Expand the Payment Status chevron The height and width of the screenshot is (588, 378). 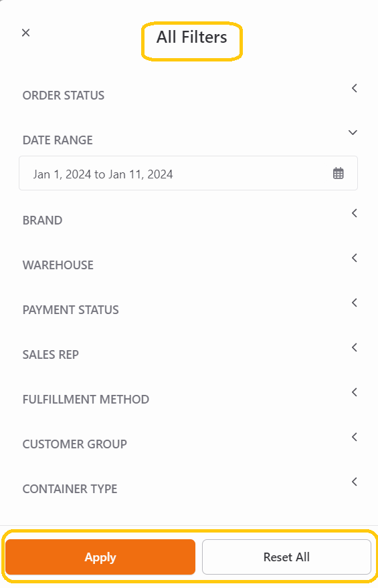tap(354, 303)
